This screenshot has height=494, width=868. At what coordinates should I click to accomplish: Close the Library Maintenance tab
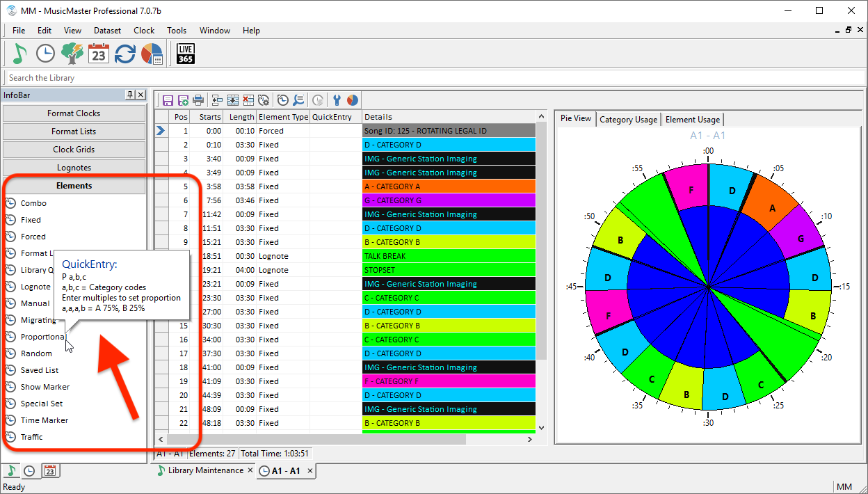tap(250, 471)
